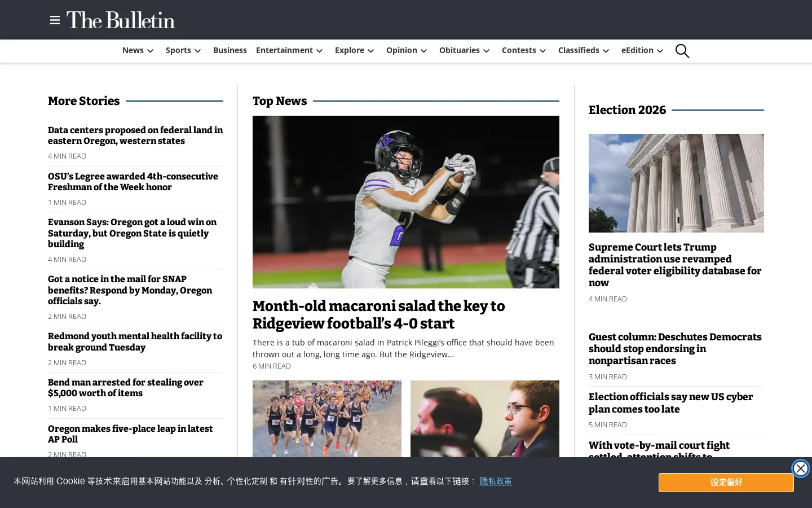Open Election officials US cyber plan story
Viewport: 812px width, 508px height.
pyautogui.click(x=671, y=403)
